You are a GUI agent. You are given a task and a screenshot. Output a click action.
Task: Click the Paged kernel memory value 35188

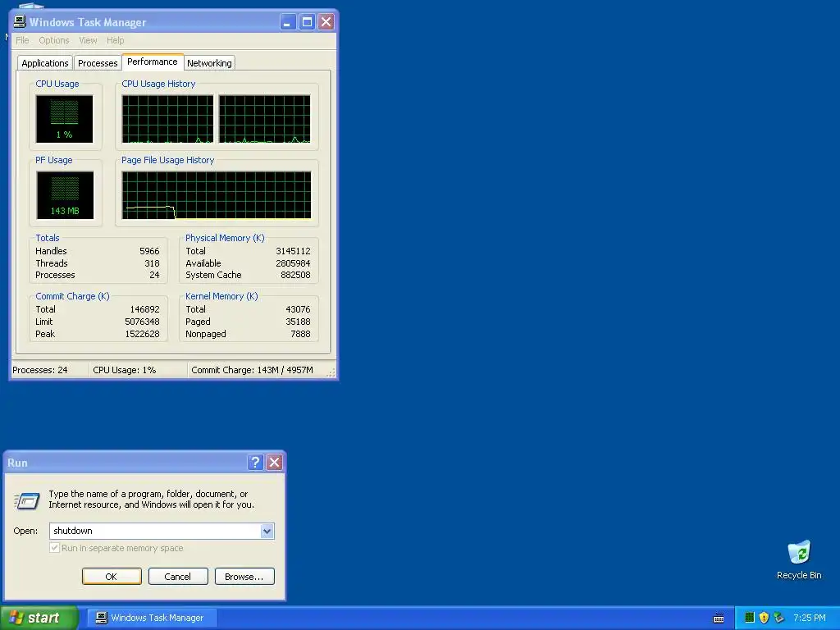(298, 322)
